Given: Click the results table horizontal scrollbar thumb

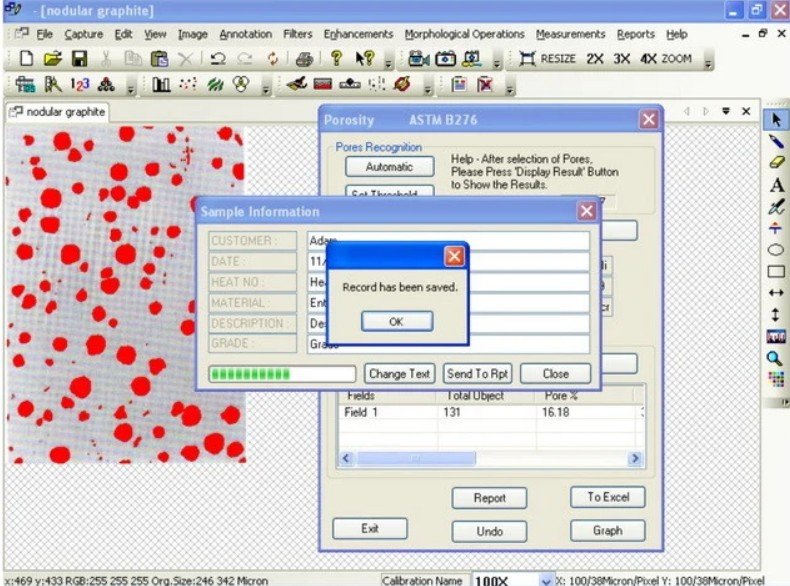Looking at the screenshot, I should pos(415,459).
